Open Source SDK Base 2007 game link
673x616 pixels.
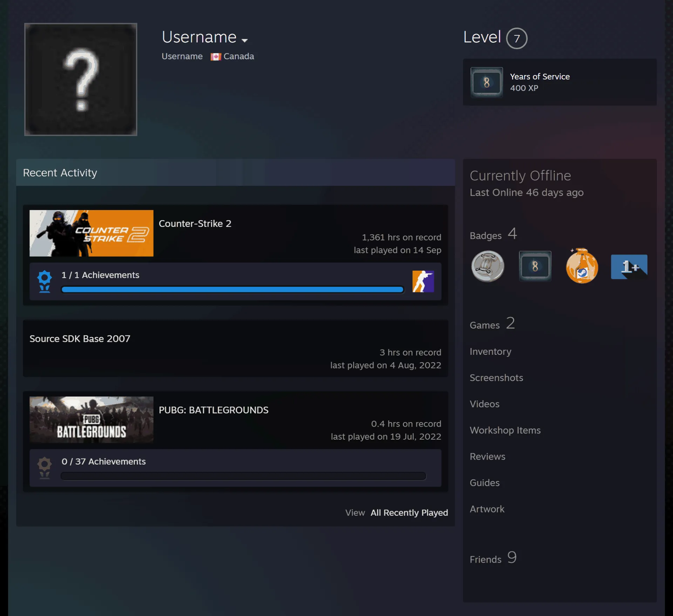pyautogui.click(x=80, y=339)
